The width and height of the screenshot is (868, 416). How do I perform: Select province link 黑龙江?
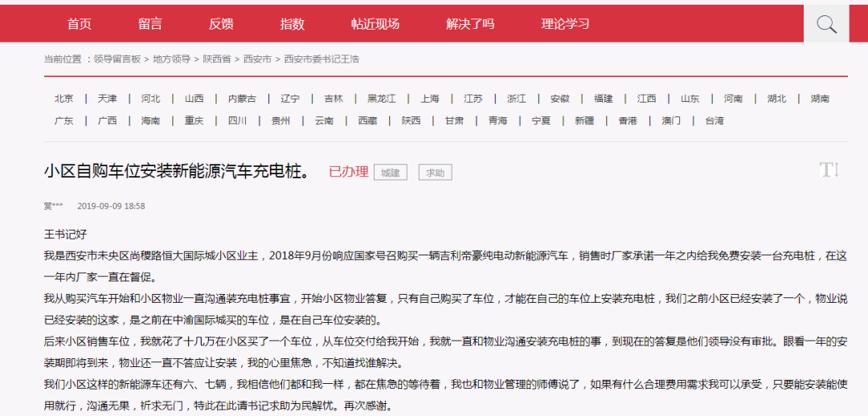click(382, 99)
